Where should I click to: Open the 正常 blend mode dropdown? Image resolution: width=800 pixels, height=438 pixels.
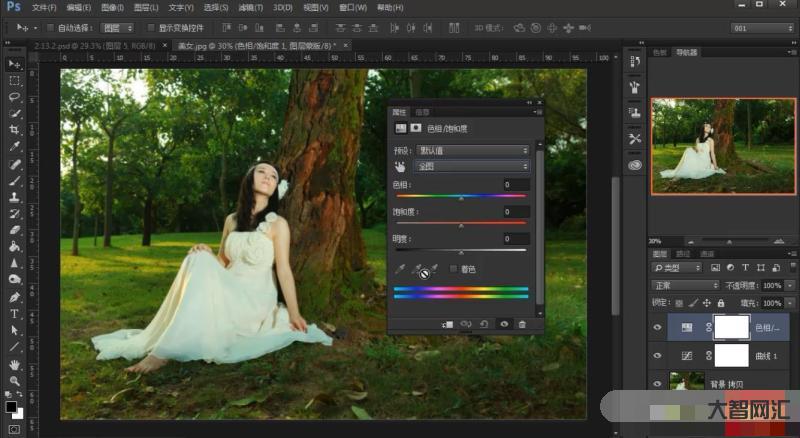686,285
